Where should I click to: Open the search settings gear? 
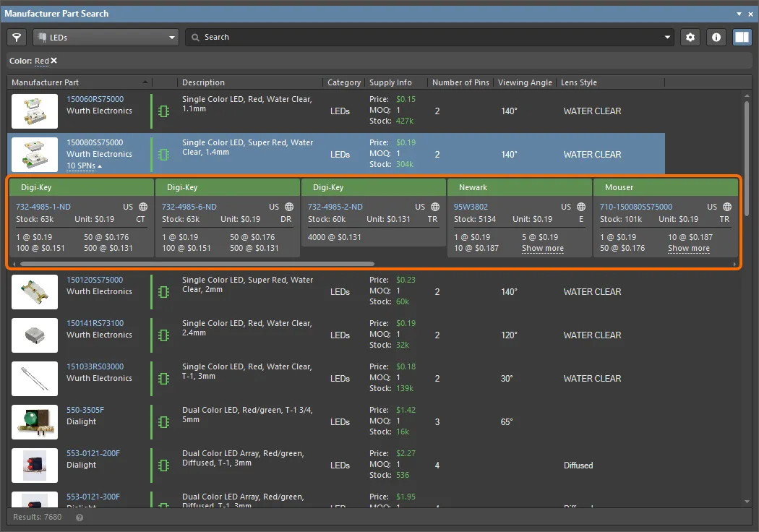tap(690, 38)
